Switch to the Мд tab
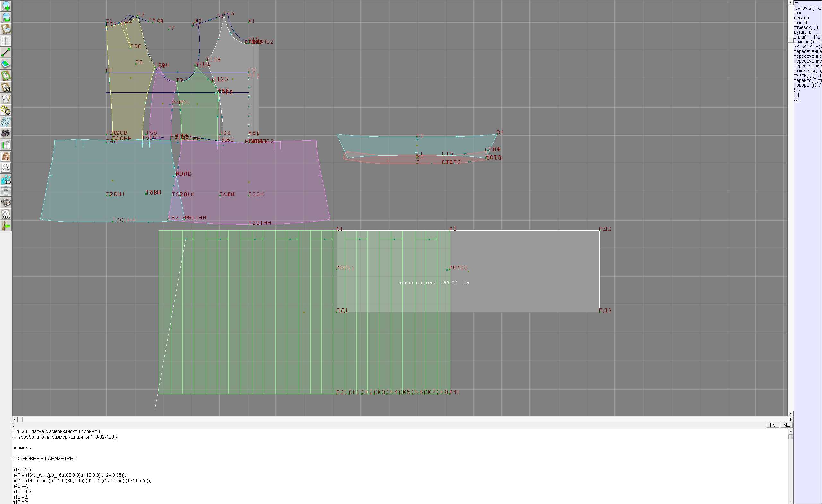822x504 pixels. [786, 425]
